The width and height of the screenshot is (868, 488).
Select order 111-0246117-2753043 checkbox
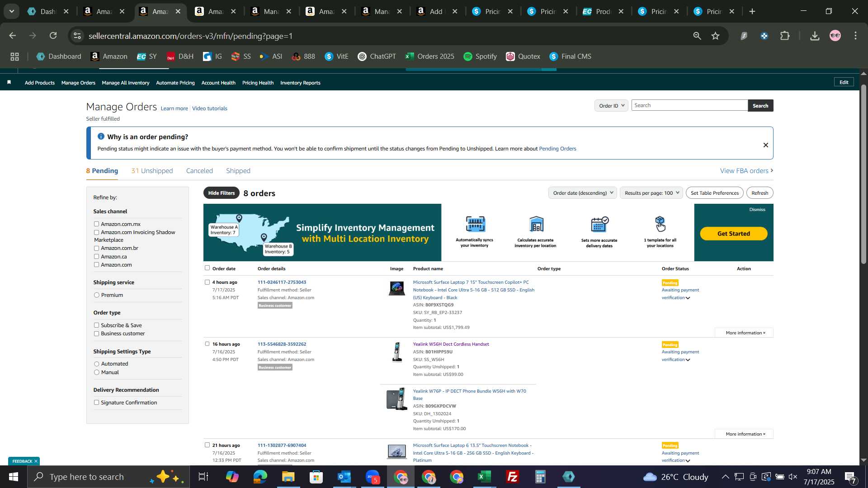click(207, 282)
